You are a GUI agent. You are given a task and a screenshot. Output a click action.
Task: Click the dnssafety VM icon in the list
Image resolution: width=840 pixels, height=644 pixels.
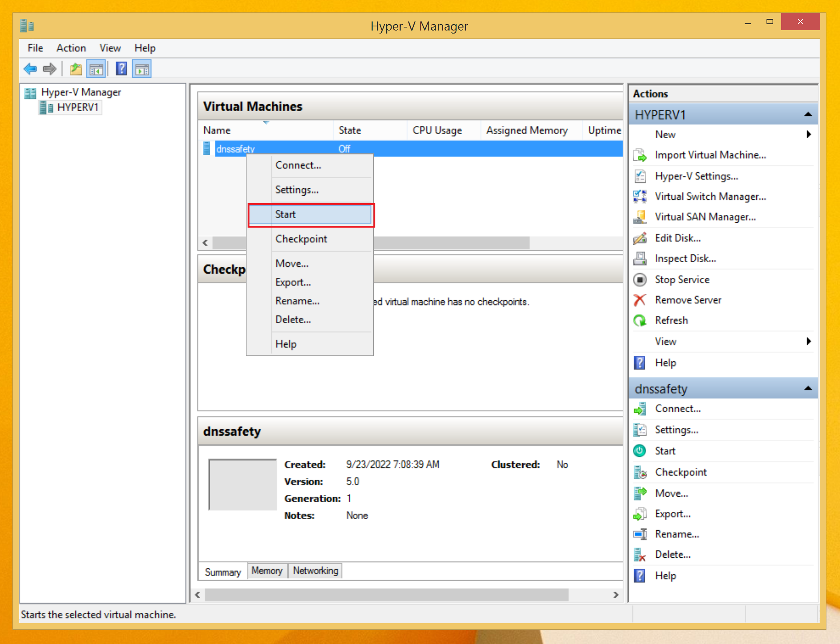point(207,148)
